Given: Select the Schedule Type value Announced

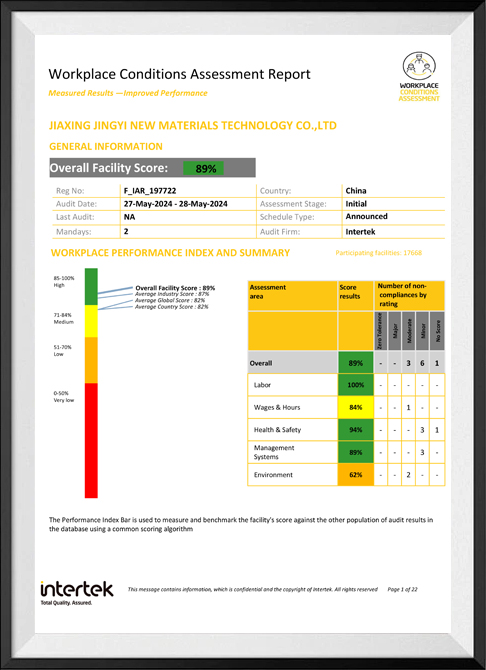Looking at the screenshot, I should pos(367,216).
